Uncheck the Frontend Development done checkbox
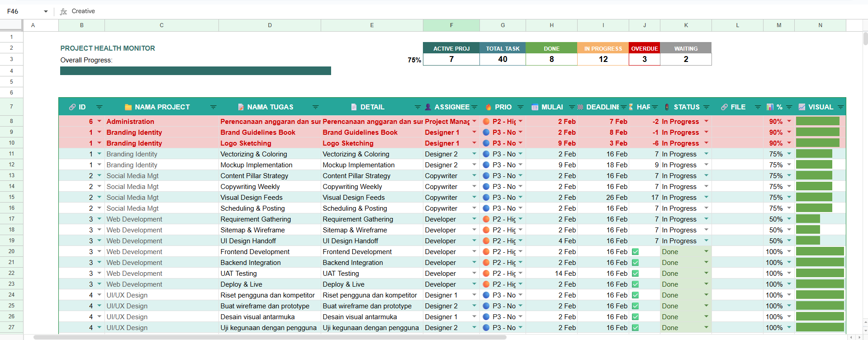Image resolution: width=868 pixels, height=340 pixels. pos(635,252)
